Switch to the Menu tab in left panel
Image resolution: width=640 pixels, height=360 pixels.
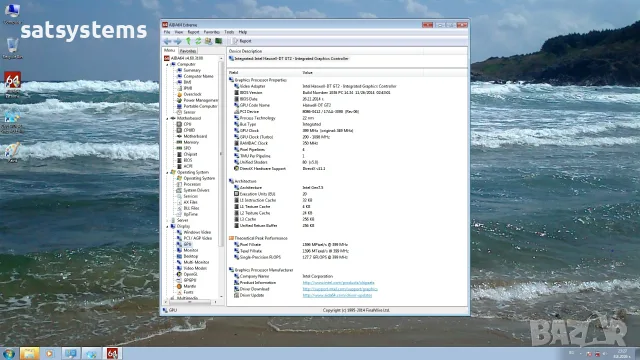(169, 51)
